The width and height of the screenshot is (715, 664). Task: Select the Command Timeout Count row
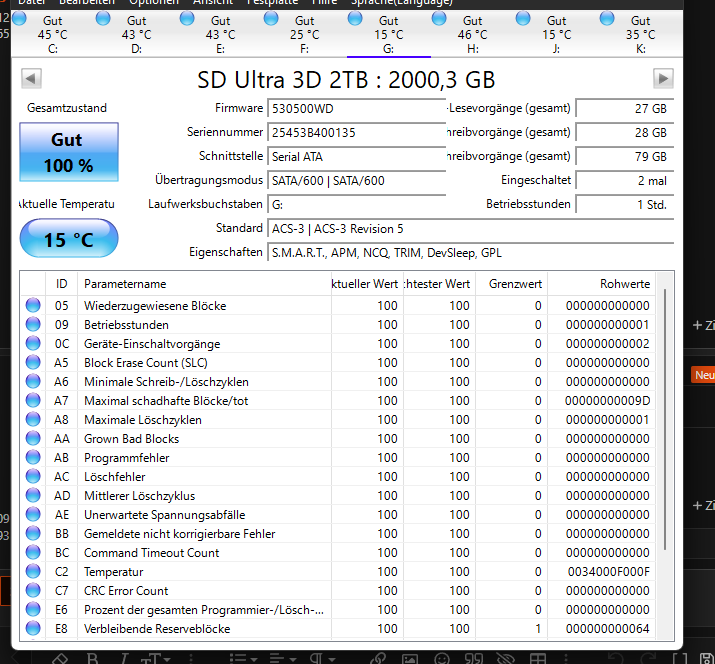tap(337, 552)
